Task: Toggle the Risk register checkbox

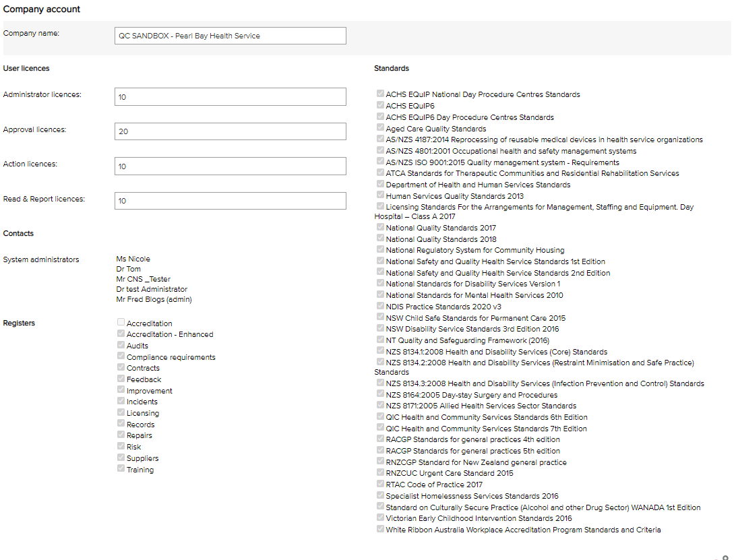Action: pyautogui.click(x=121, y=447)
